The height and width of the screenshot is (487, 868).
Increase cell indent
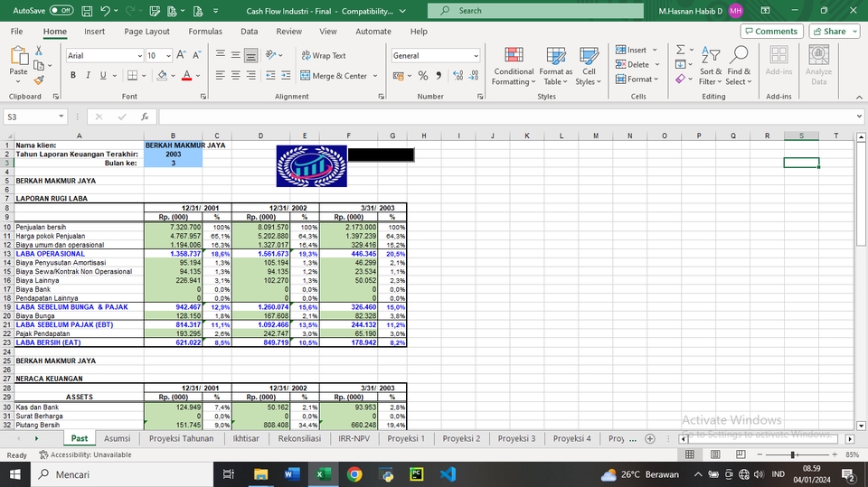pos(286,75)
